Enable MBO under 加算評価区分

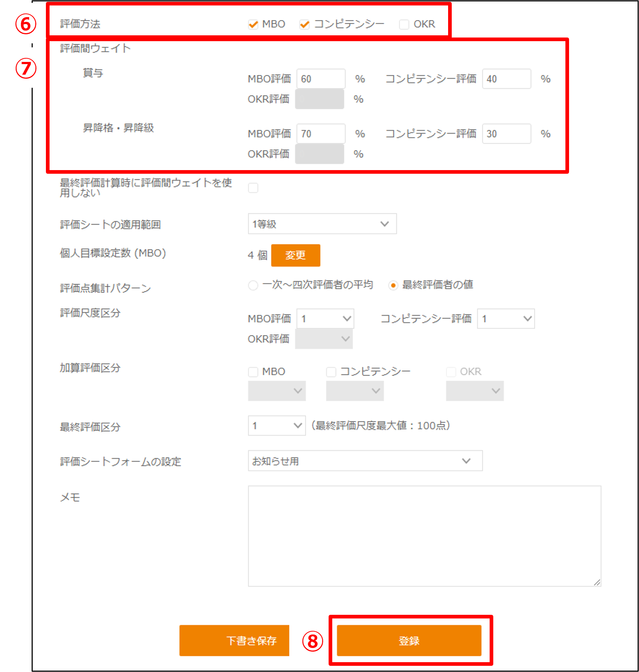[x=253, y=371]
